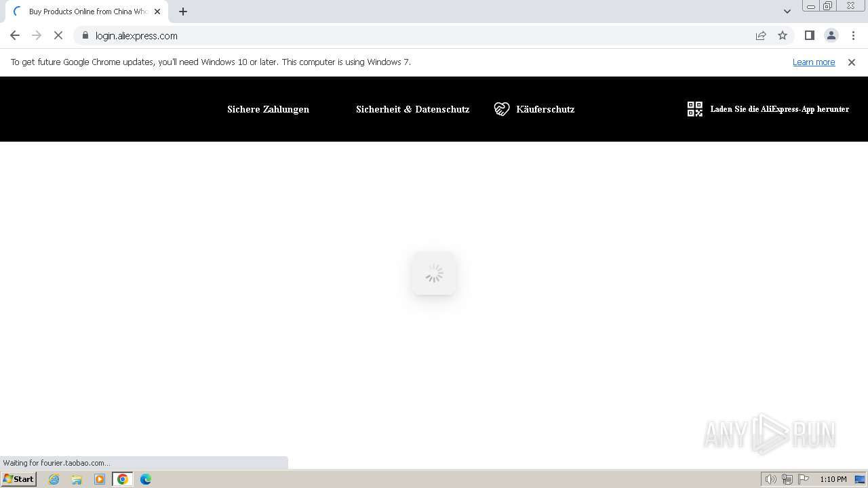Open the Windows Start menu
Viewport: 868px width, 488px height.
18,479
